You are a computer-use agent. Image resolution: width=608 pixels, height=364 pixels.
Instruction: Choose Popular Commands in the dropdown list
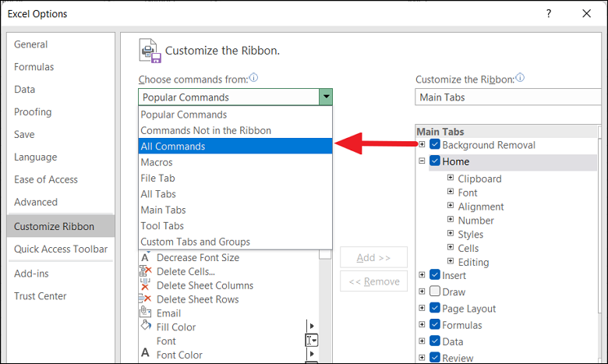click(x=235, y=115)
